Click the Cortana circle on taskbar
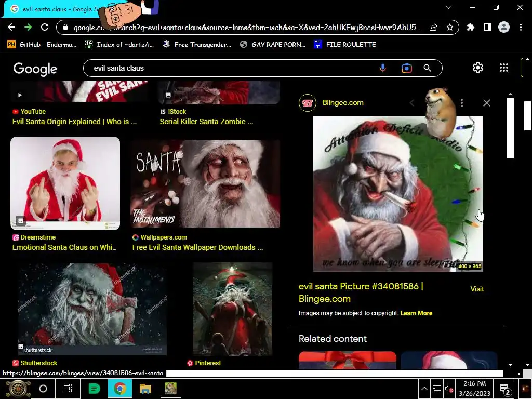 pos(43,389)
